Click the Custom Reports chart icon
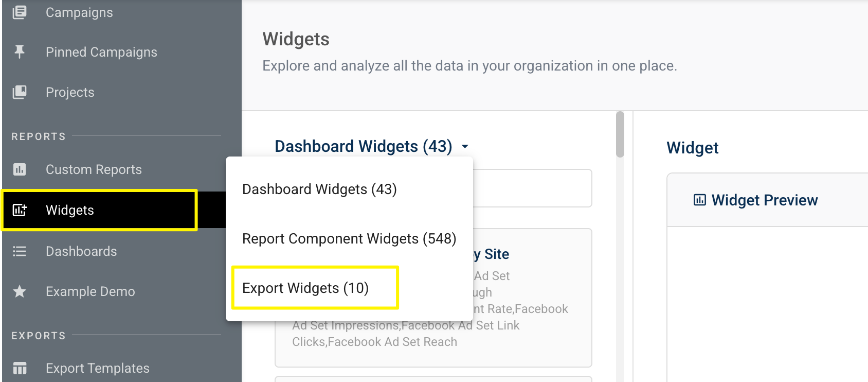This screenshot has height=382, width=868. click(x=20, y=169)
